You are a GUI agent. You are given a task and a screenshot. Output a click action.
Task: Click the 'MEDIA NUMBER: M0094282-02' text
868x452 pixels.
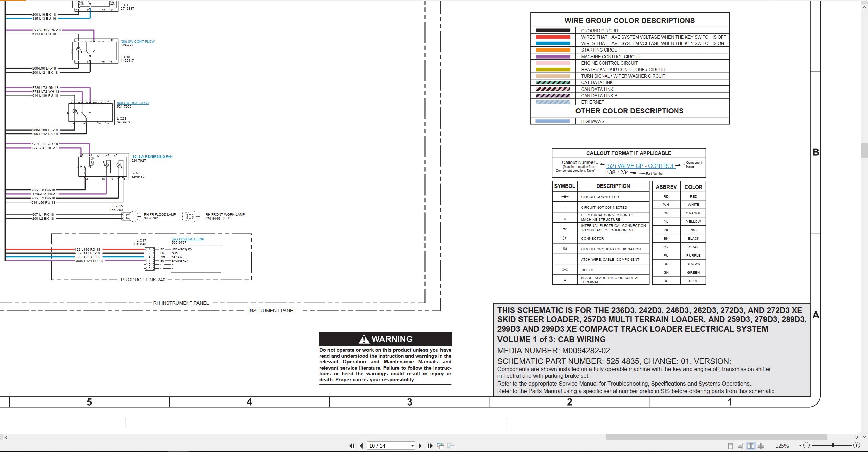(553, 351)
